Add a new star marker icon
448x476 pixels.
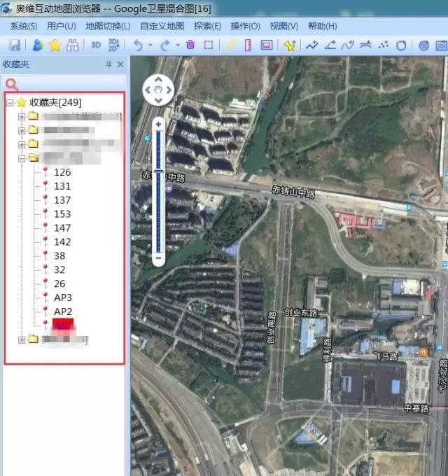[x=289, y=45]
